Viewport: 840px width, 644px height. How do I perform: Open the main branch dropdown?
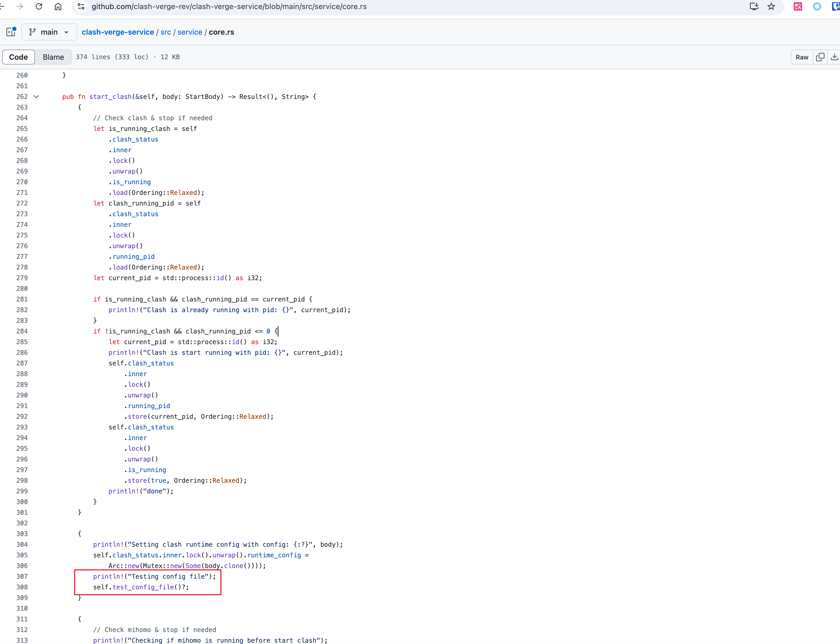click(49, 32)
